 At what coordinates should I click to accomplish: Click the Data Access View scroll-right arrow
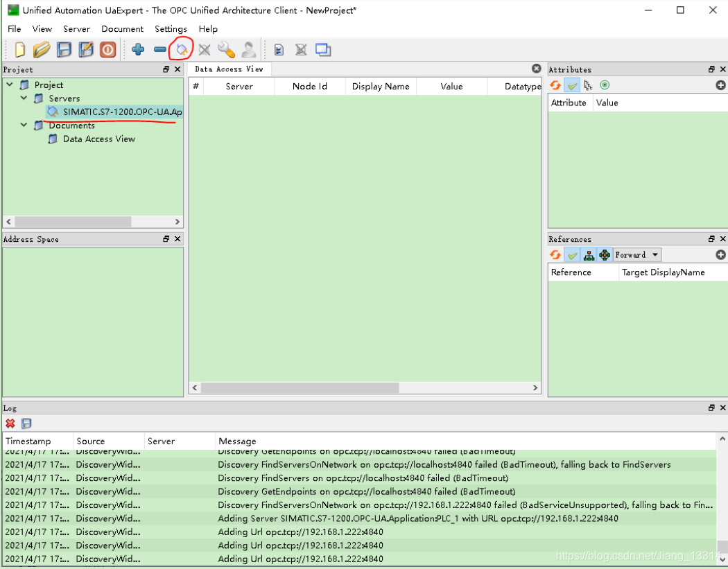pos(535,387)
